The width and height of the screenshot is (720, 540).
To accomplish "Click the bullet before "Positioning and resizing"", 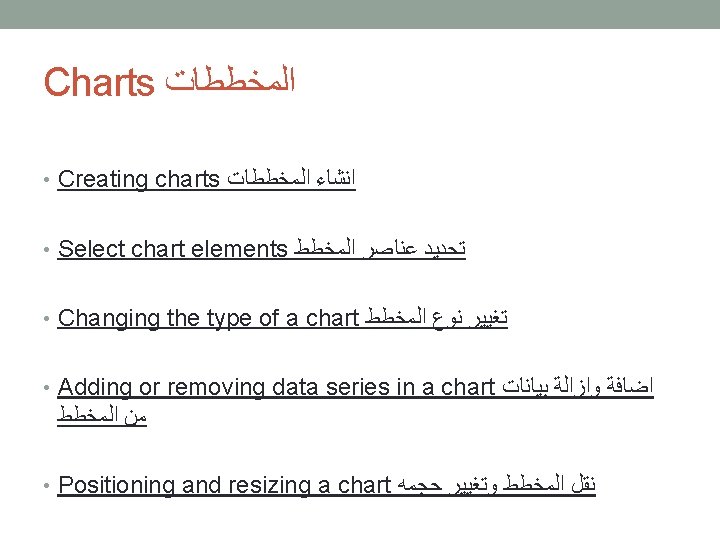I will click(46, 485).
